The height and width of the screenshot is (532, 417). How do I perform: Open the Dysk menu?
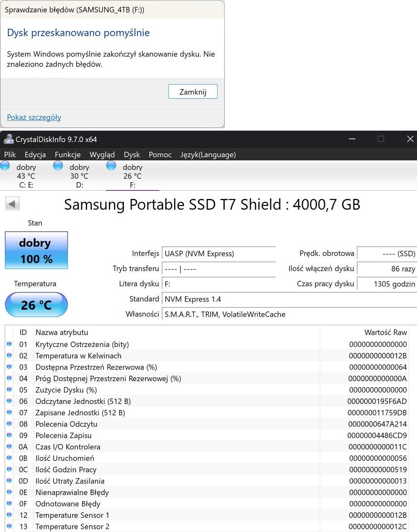(x=132, y=155)
